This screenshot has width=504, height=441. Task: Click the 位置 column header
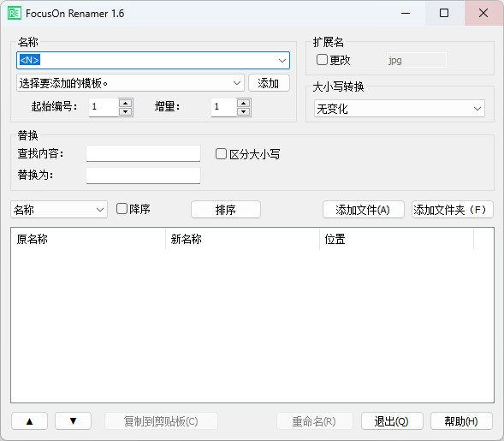(397, 239)
